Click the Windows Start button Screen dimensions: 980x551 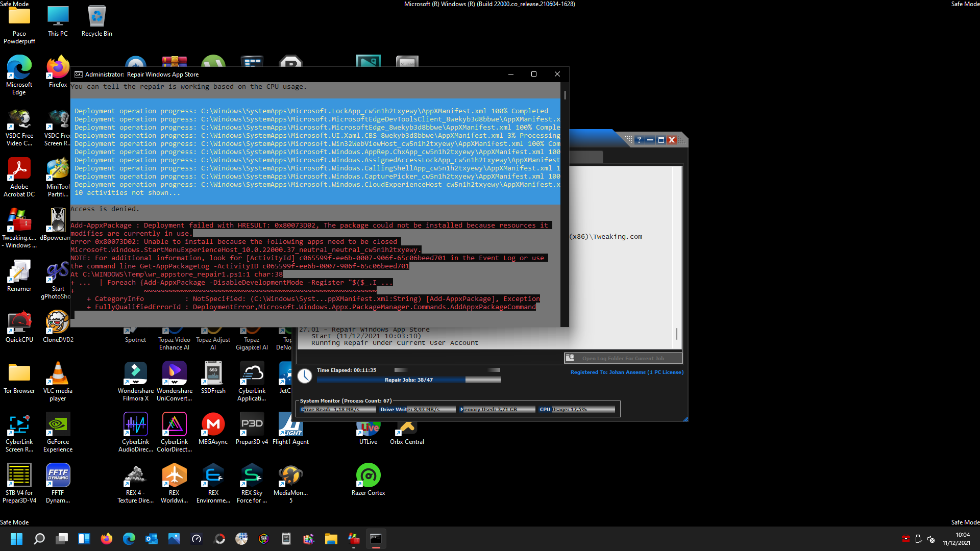coord(16,539)
